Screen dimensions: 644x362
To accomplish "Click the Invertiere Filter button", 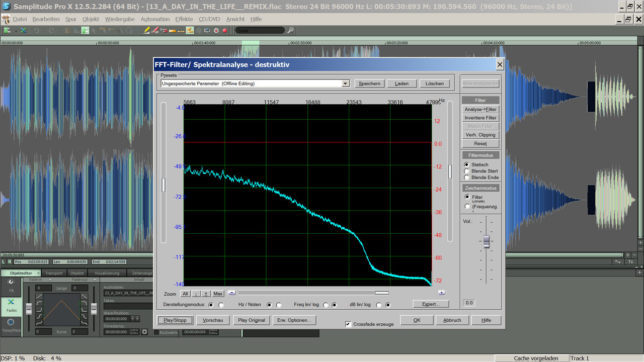I will 480,118.
